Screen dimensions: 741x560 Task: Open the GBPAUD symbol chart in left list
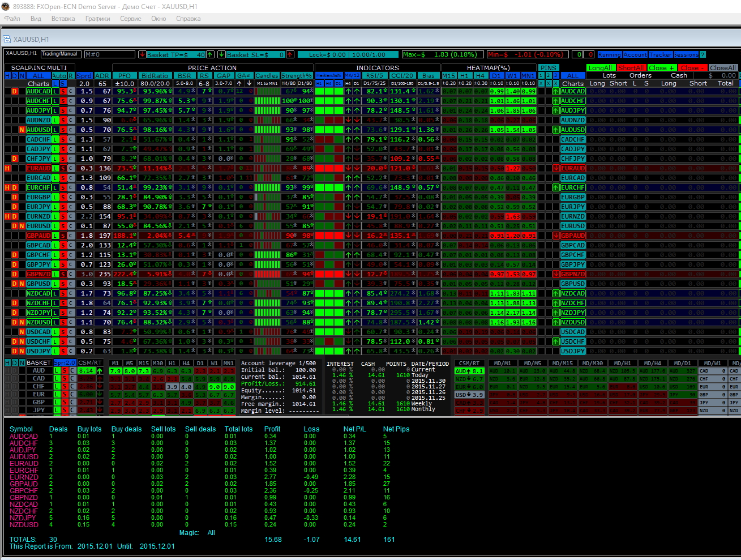38,236
